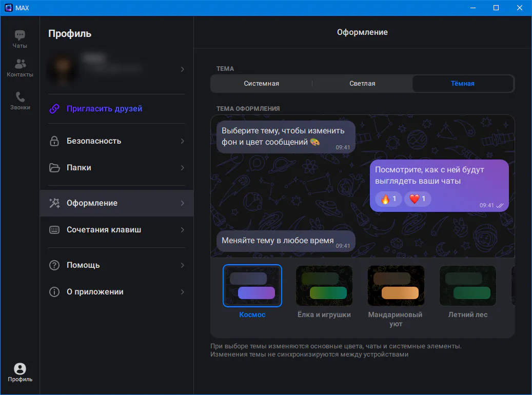
Task: Switch to the Светлая theme
Action: (x=362, y=84)
